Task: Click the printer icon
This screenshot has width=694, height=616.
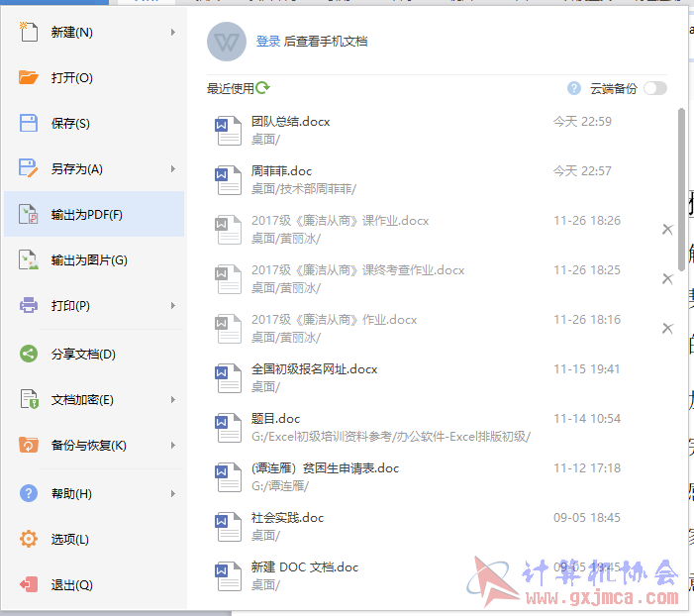Action: pos(29,306)
